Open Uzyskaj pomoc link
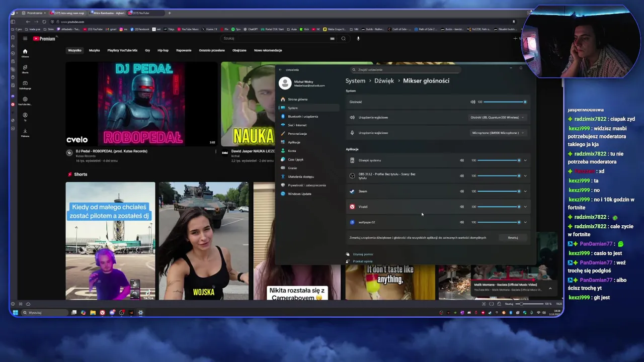This screenshot has height=362, width=644. point(363,254)
